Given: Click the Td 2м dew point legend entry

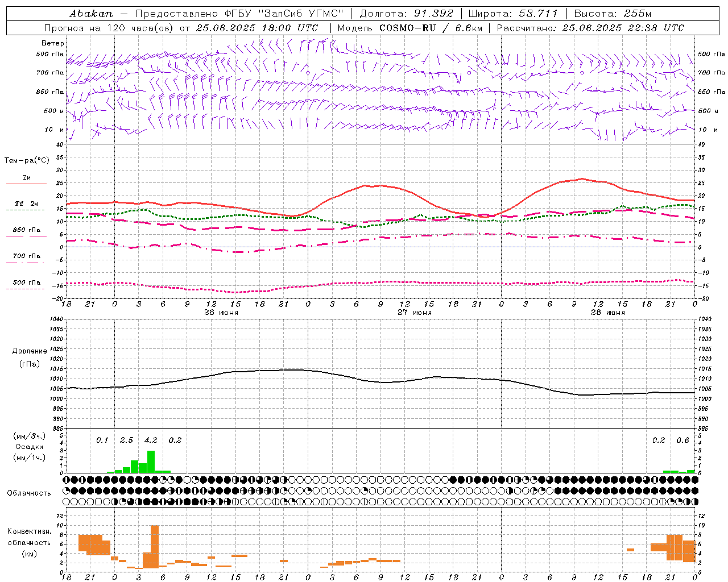Looking at the screenshot, I should tap(26, 203).
